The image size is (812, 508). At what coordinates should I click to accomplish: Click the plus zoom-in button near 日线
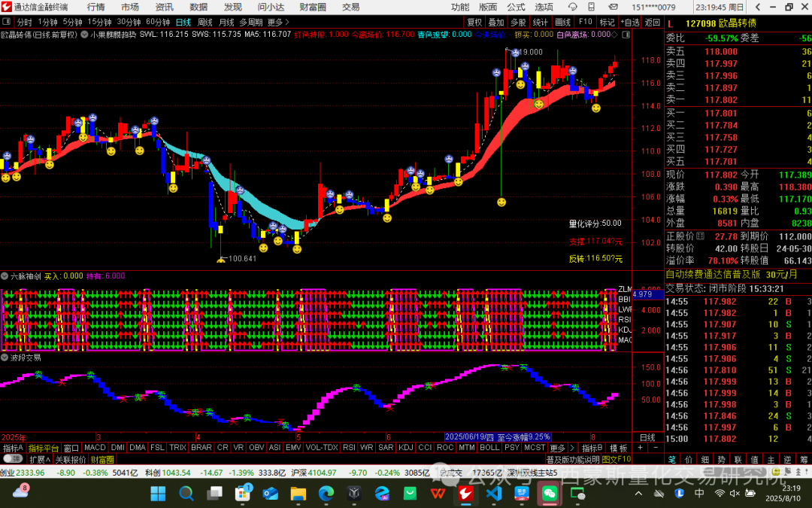(x=640, y=447)
